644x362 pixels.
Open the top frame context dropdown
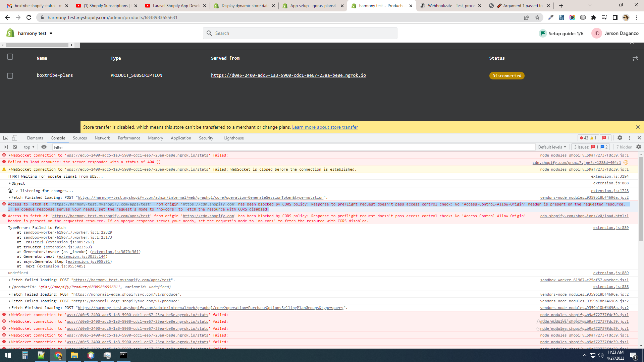click(x=29, y=147)
